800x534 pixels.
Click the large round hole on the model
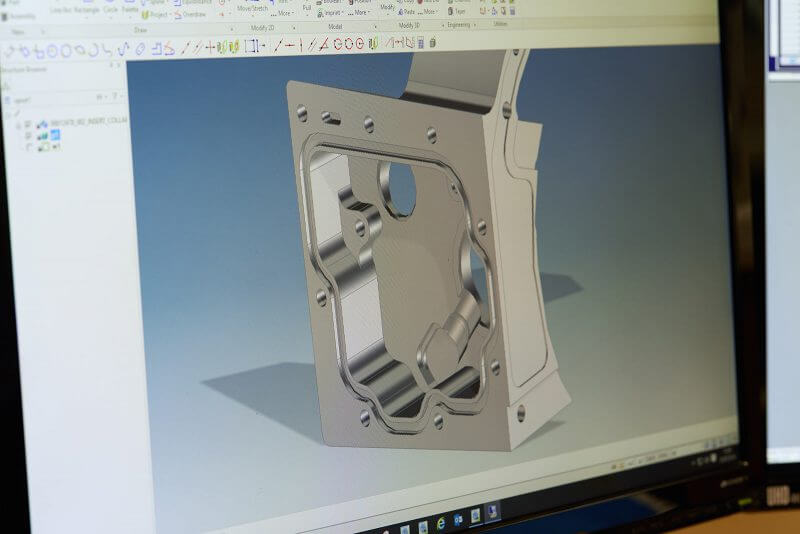pyautogui.click(x=402, y=189)
